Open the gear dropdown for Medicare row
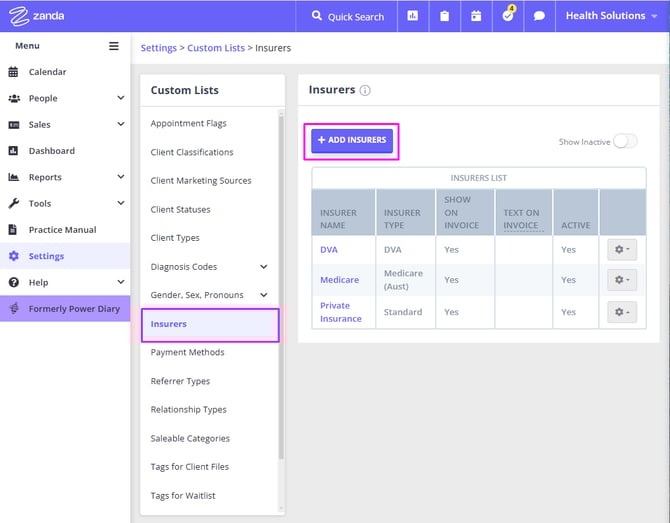 pyautogui.click(x=621, y=280)
